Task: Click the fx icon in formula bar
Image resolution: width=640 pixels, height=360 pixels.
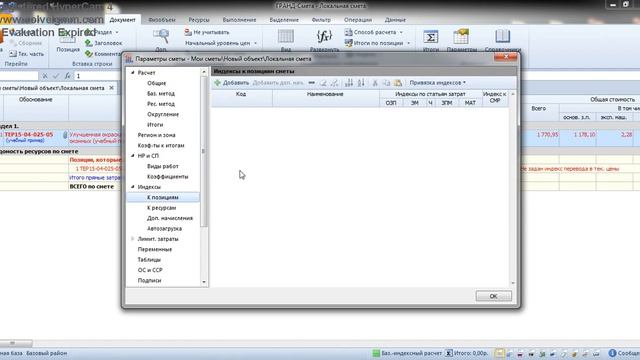Action: click(x=67, y=76)
